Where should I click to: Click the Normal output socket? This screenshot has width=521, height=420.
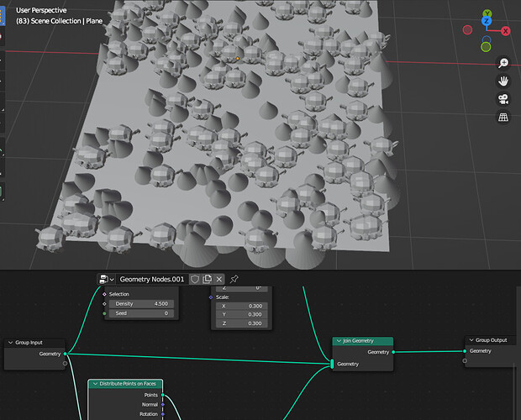[x=163, y=404]
